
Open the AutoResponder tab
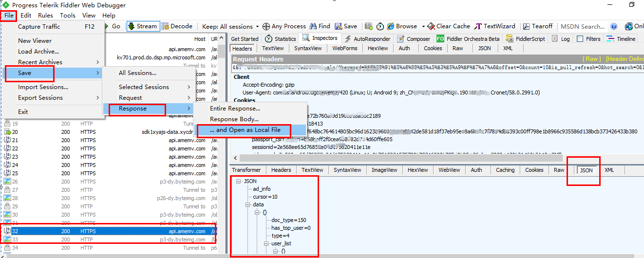[x=367, y=39]
